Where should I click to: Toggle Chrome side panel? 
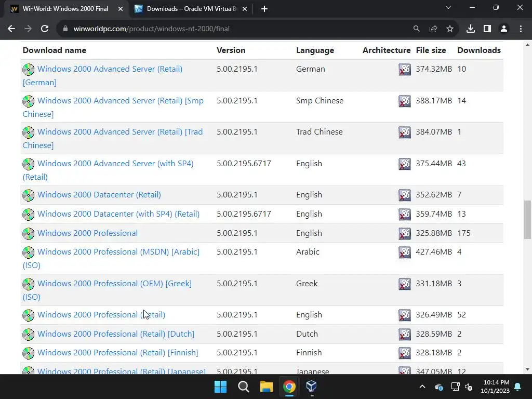click(x=487, y=29)
